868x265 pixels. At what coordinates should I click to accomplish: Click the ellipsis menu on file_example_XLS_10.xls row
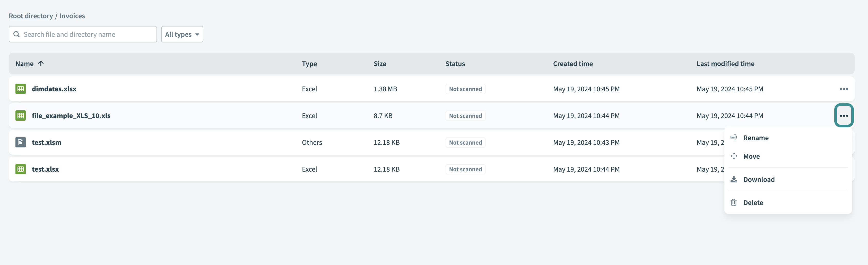coord(844,115)
